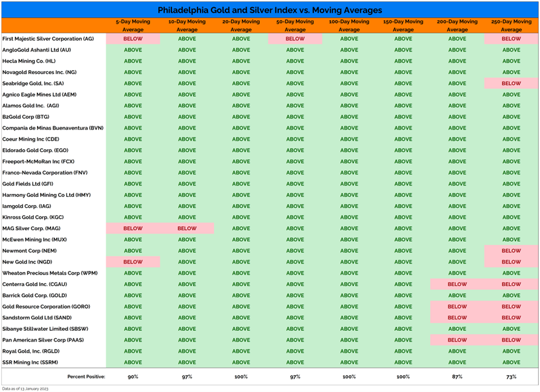Click Pan American Silver's BELOW cell under 250-Day
540x392 pixels.
pos(511,340)
